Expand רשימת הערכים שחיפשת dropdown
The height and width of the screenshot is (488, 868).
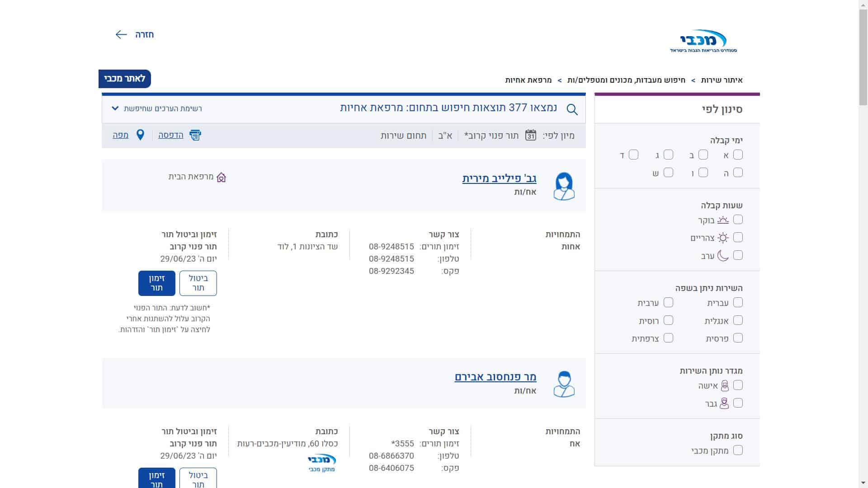156,108
